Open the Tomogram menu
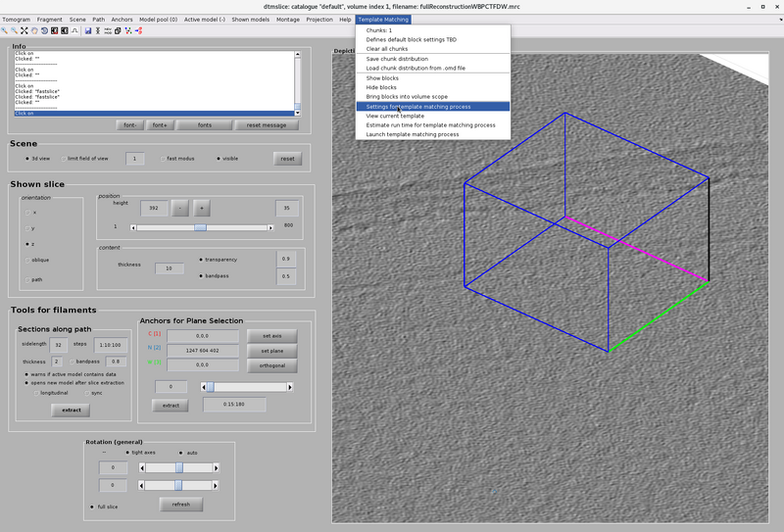Screen dimensions: 784x532 [17, 20]
